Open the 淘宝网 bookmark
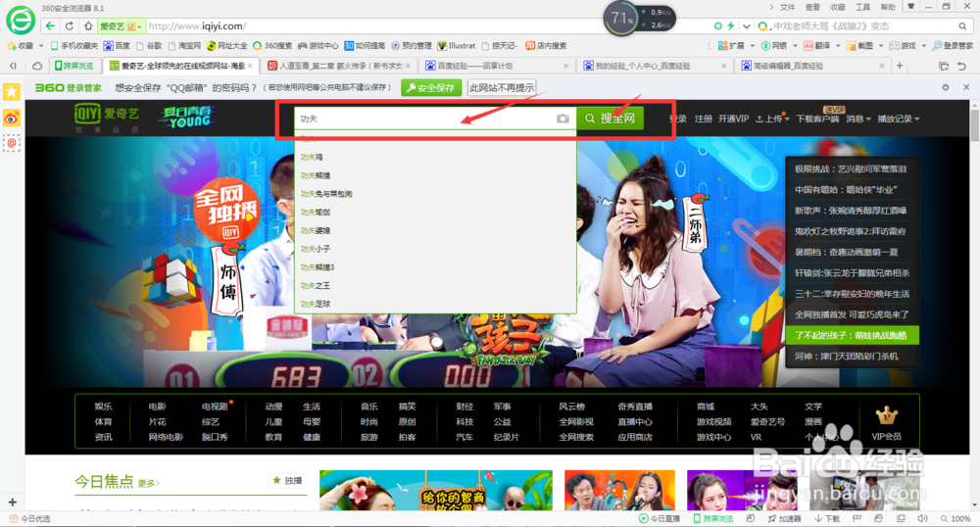The image size is (980, 527). tap(184, 46)
